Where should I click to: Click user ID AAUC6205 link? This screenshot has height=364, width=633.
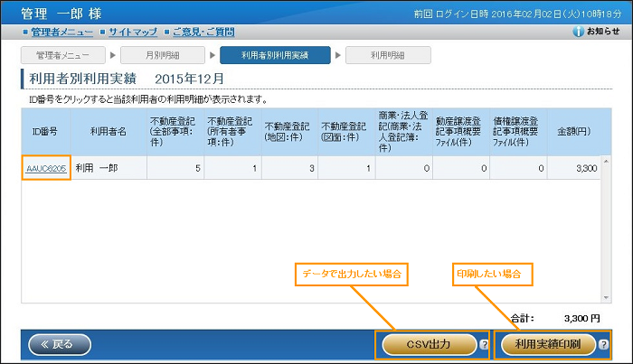46,169
